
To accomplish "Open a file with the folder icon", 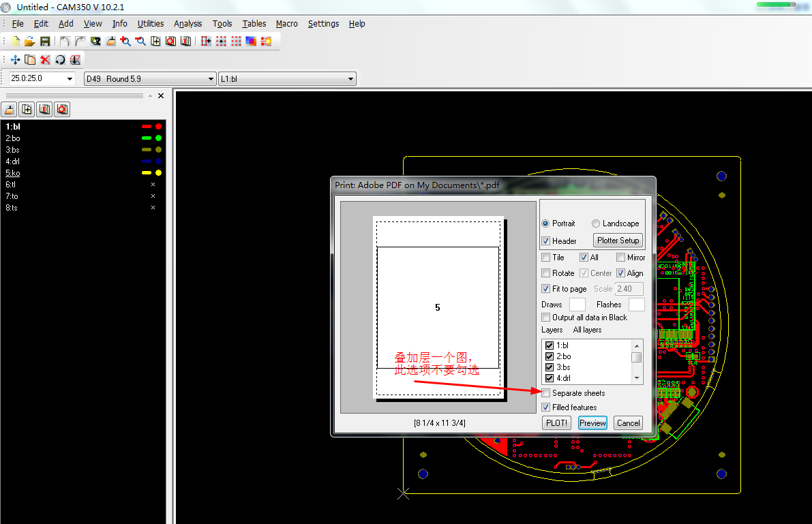I will [x=30, y=42].
